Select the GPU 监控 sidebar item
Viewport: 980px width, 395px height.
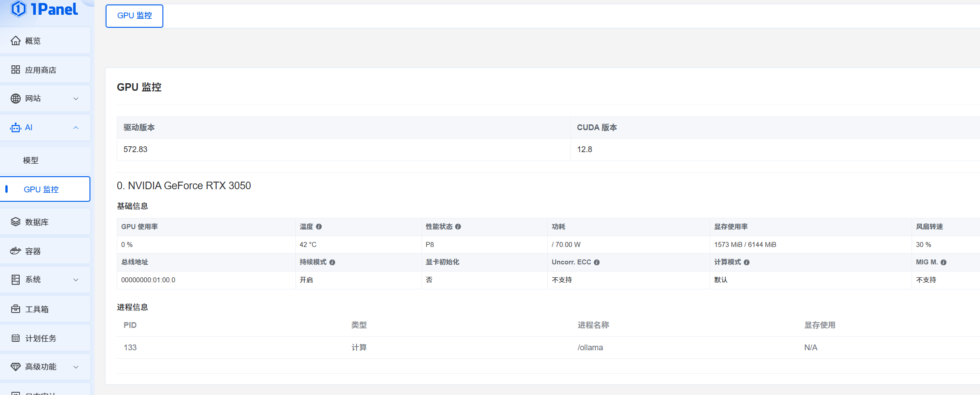click(x=45, y=189)
